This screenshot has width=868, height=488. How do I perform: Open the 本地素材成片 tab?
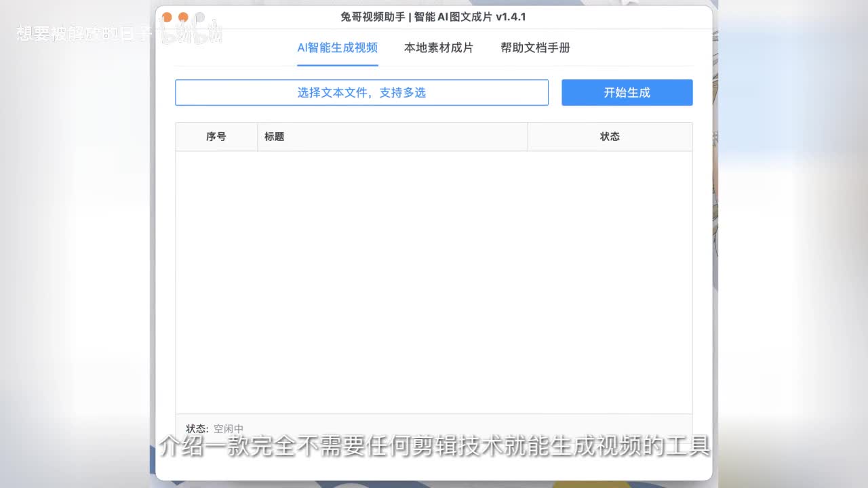pyautogui.click(x=438, y=48)
